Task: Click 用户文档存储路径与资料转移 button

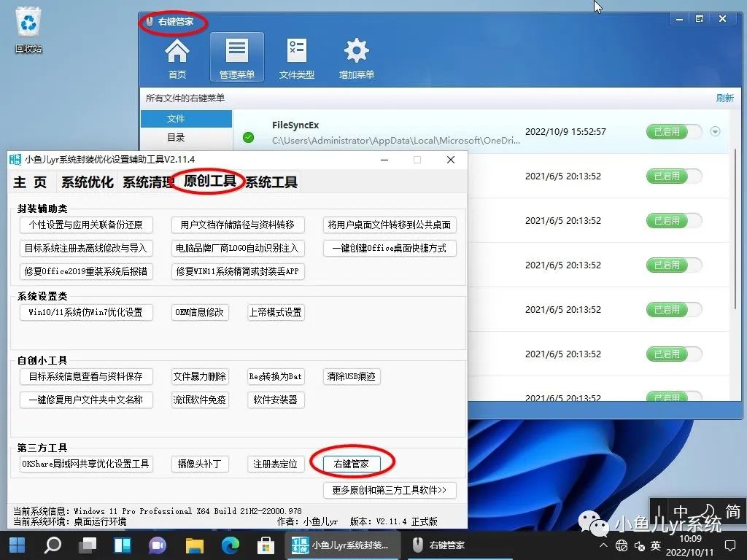Action: click(237, 225)
